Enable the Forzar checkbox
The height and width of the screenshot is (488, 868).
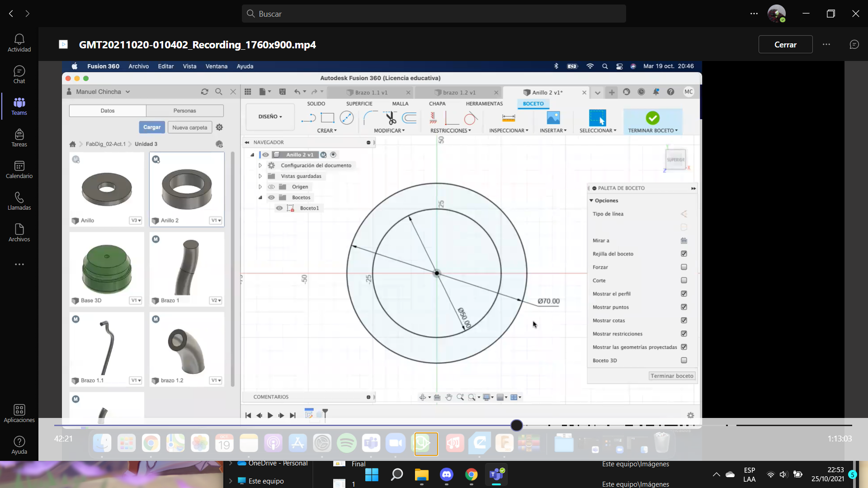click(x=684, y=267)
